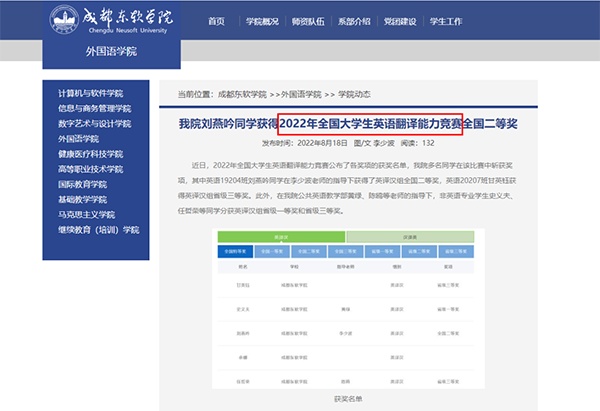
Task: Visit 高等职业技术学院 from the sidebar
Action: (x=91, y=169)
